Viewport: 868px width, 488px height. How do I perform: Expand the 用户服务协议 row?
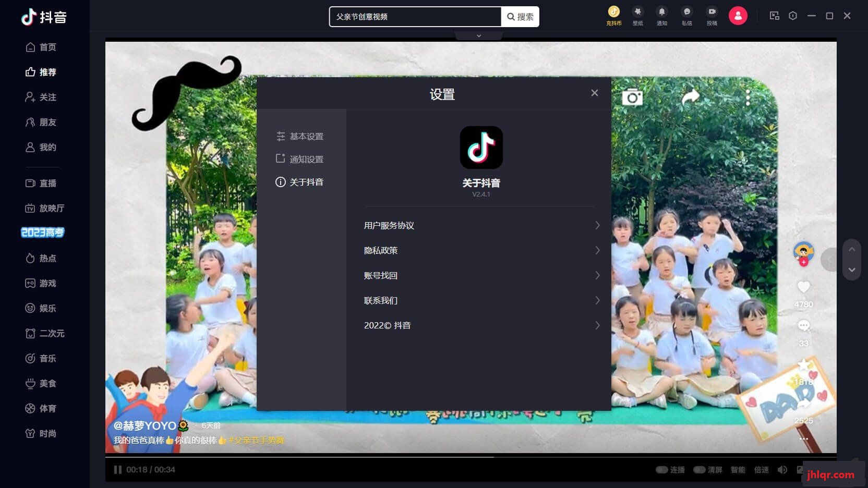pyautogui.click(x=481, y=225)
